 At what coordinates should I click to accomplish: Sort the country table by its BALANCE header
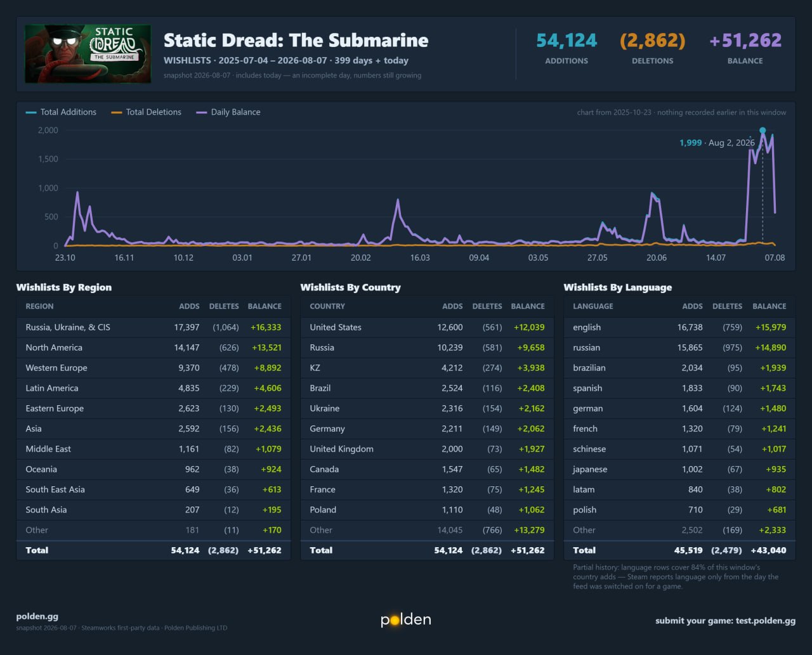[x=528, y=306]
